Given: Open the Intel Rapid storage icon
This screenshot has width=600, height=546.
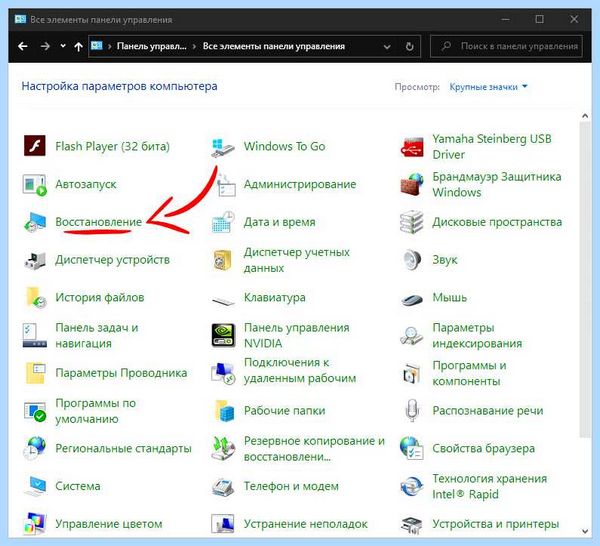Looking at the screenshot, I should click(x=412, y=486).
